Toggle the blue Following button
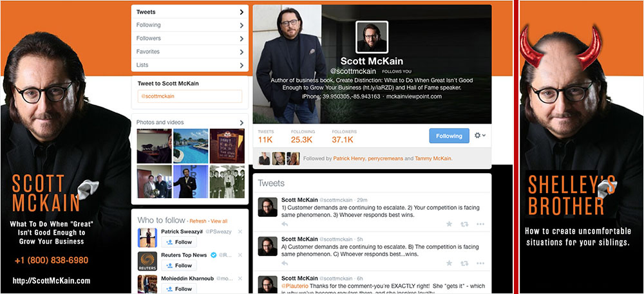Viewport: 644px width, 294px height. click(x=450, y=136)
